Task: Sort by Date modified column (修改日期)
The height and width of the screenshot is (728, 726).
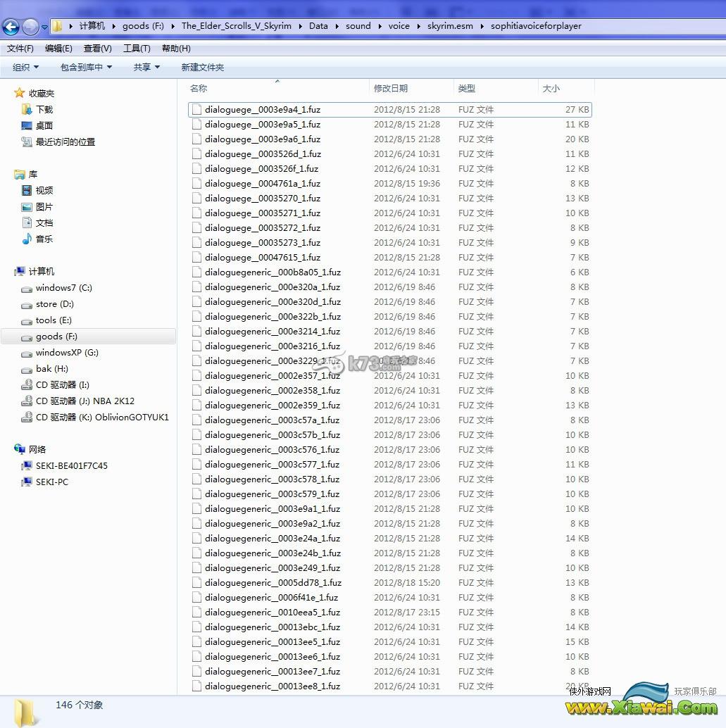Action: 412,88
